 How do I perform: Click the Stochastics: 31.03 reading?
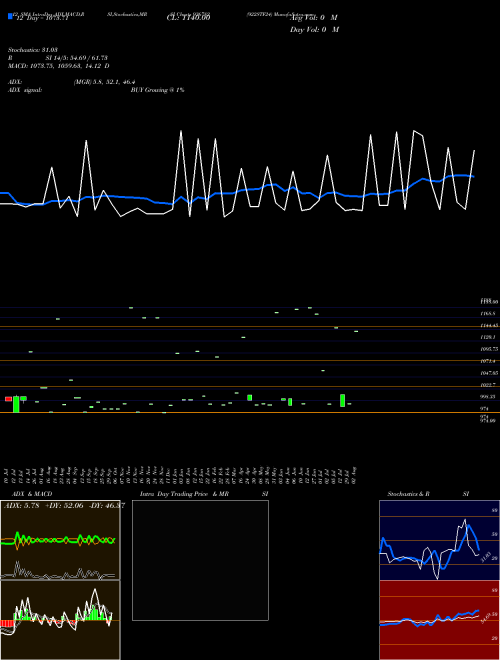tap(33, 50)
